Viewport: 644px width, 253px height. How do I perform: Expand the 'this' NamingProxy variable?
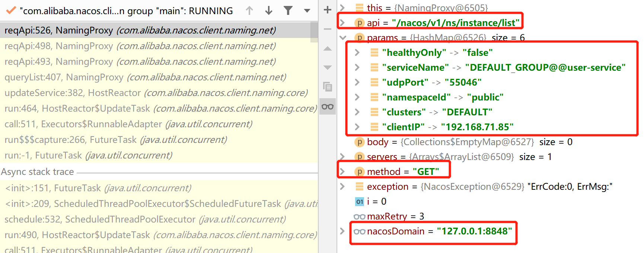point(342,7)
